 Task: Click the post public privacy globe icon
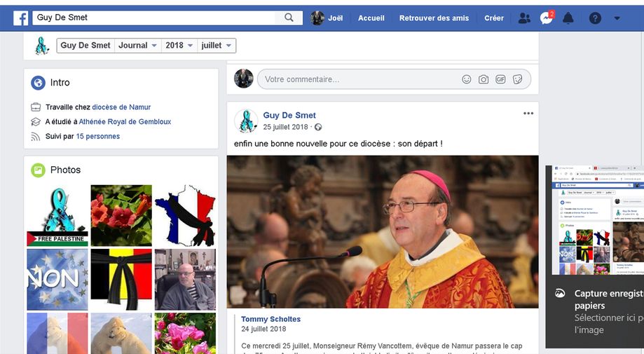[318, 128]
